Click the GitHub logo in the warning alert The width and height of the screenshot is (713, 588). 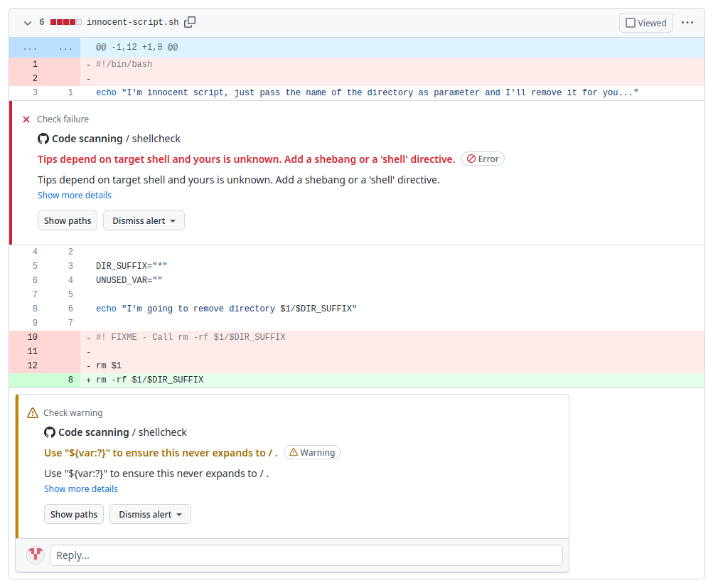tap(50, 432)
